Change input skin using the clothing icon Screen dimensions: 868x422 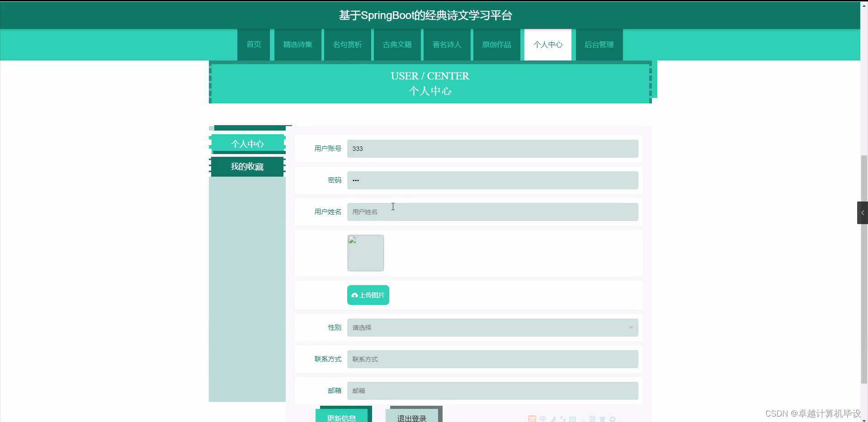603,419
